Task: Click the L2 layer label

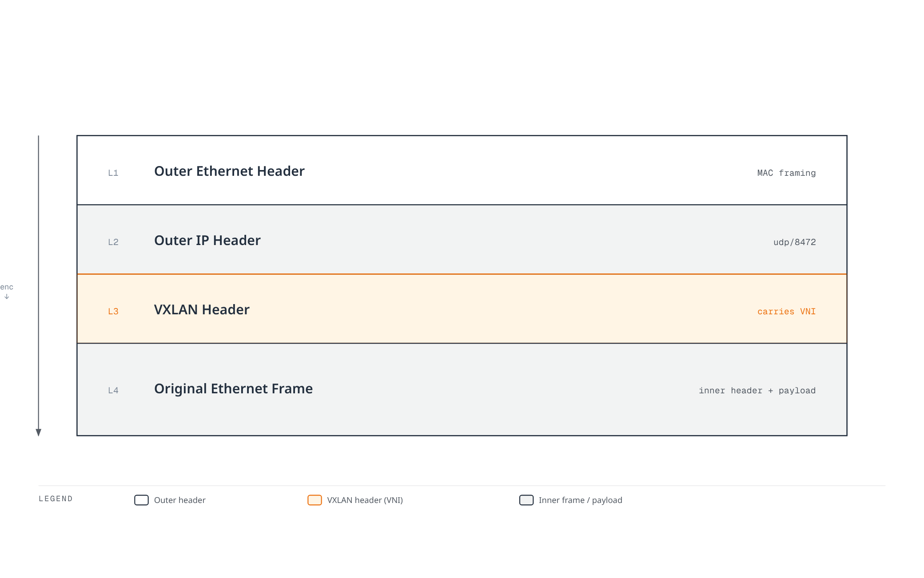Action: [x=113, y=242]
